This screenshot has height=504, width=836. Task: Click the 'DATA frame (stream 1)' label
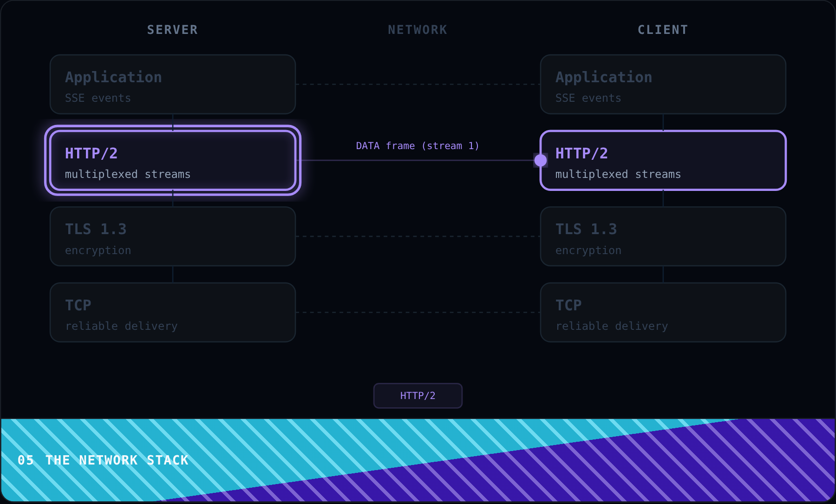point(418,146)
